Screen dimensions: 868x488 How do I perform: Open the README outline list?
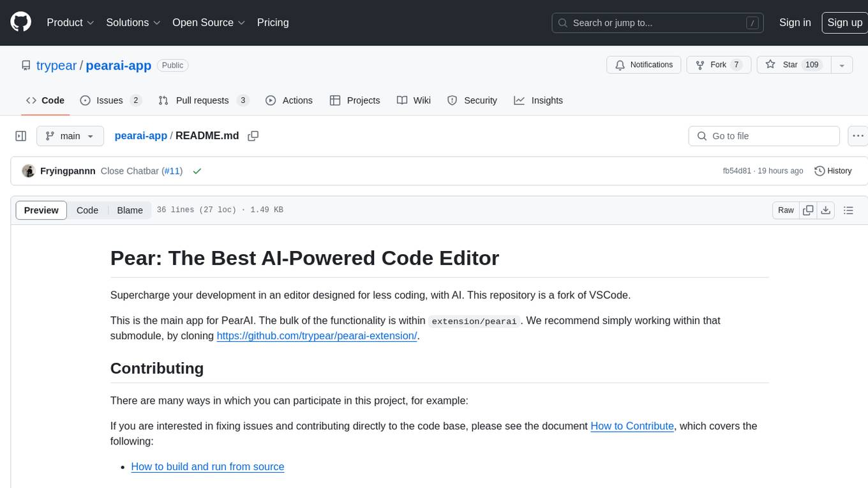(848, 210)
